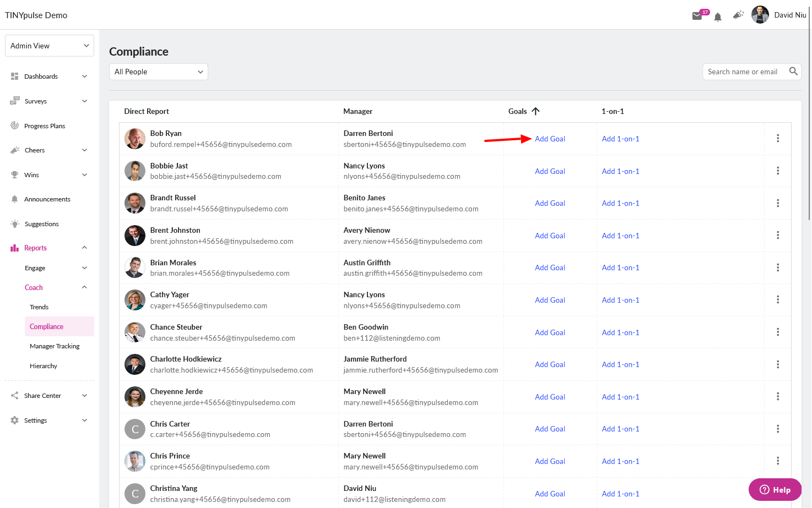Open the more options menu for Bob Ryan
This screenshot has width=812, height=508.
(x=778, y=138)
